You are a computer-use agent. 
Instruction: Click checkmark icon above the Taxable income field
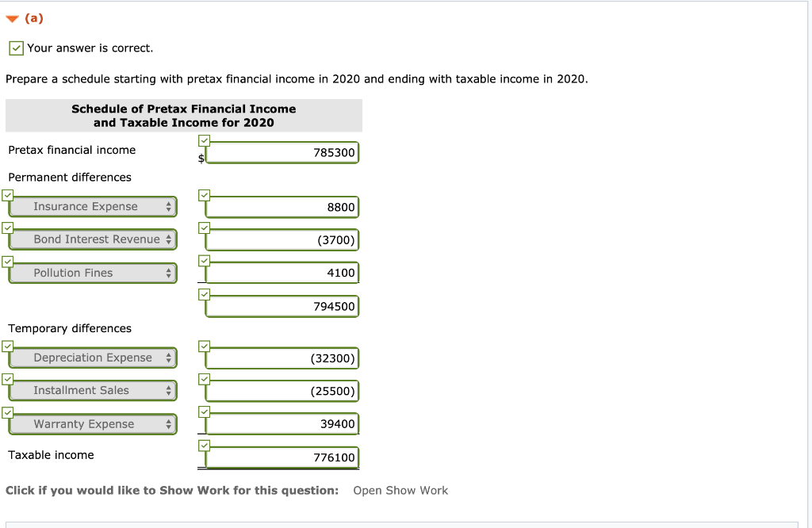click(x=205, y=446)
